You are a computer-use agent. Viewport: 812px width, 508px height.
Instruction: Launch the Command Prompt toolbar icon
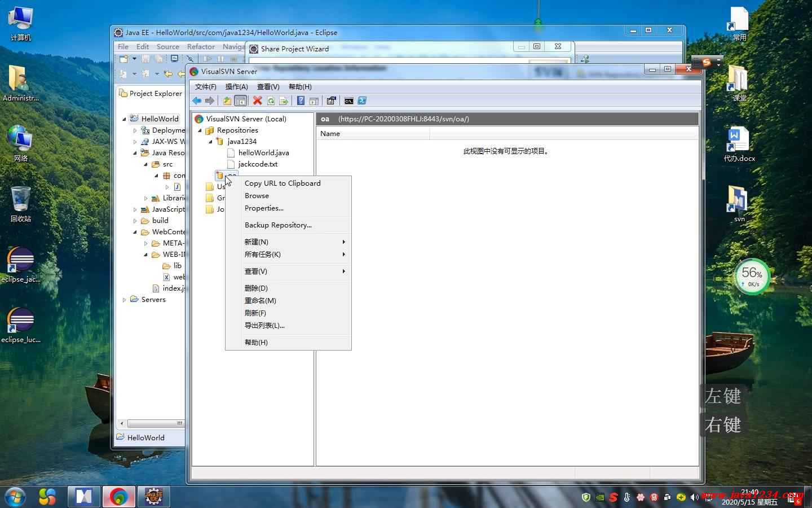(349, 100)
